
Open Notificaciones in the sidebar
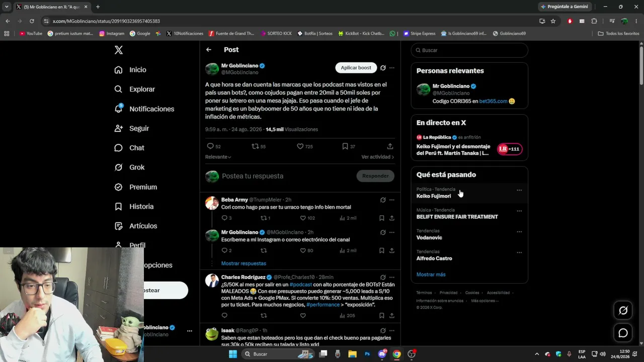point(144,109)
